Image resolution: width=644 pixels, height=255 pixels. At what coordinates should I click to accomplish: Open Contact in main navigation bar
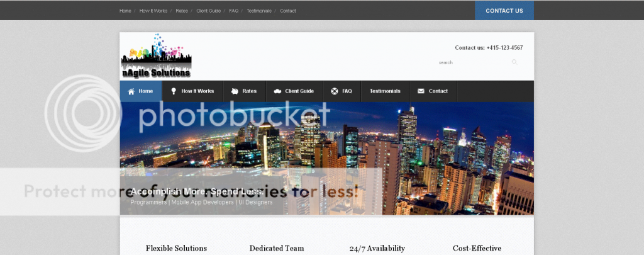tap(433, 91)
